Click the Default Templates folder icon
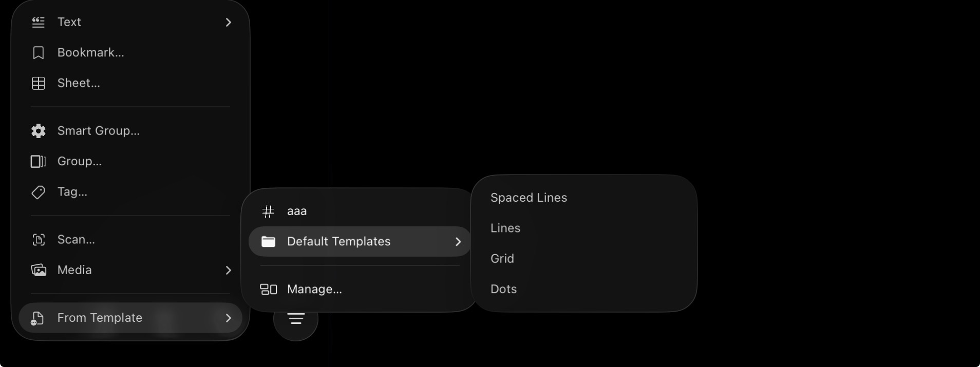 point(269,242)
